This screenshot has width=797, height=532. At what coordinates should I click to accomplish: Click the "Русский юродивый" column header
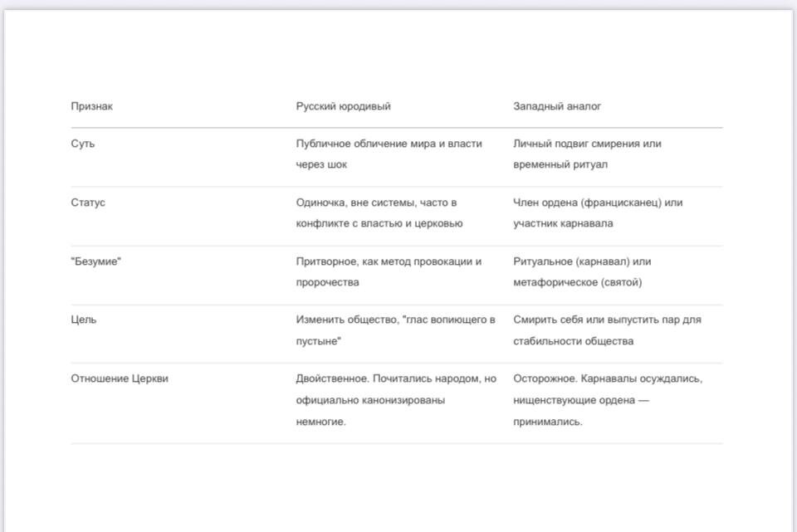click(344, 106)
